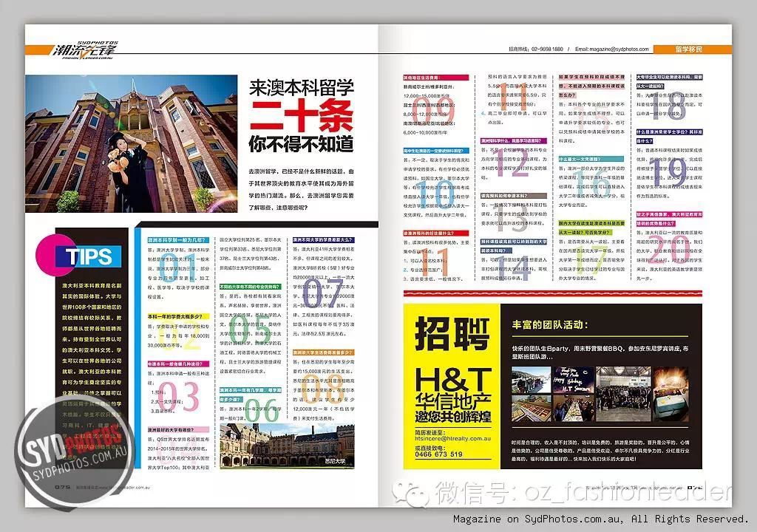757x532 pixels.
Task: Open the Sydney University courtyard photo
Action: pos(287,446)
